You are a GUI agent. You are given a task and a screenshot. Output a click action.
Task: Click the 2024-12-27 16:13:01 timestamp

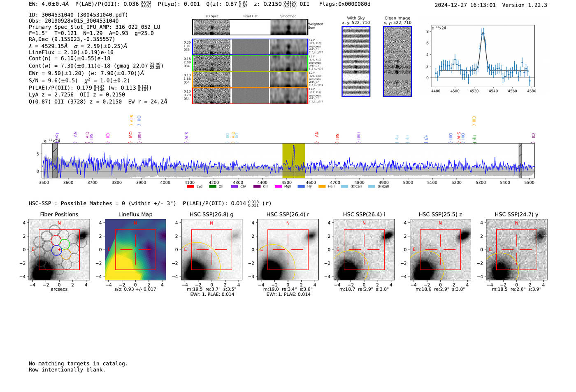click(465, 5)
